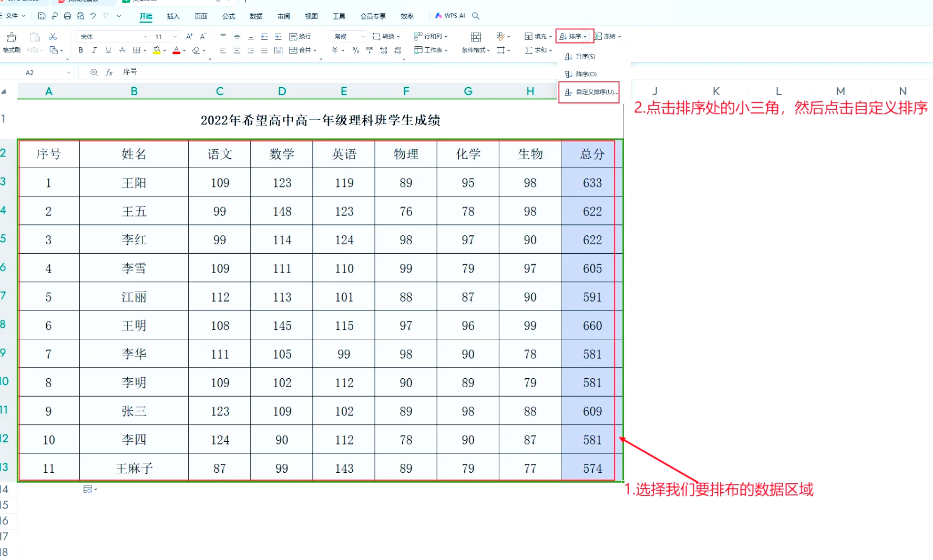
Task: Pick the red font color swatch
Action: [x=177, y=50]
